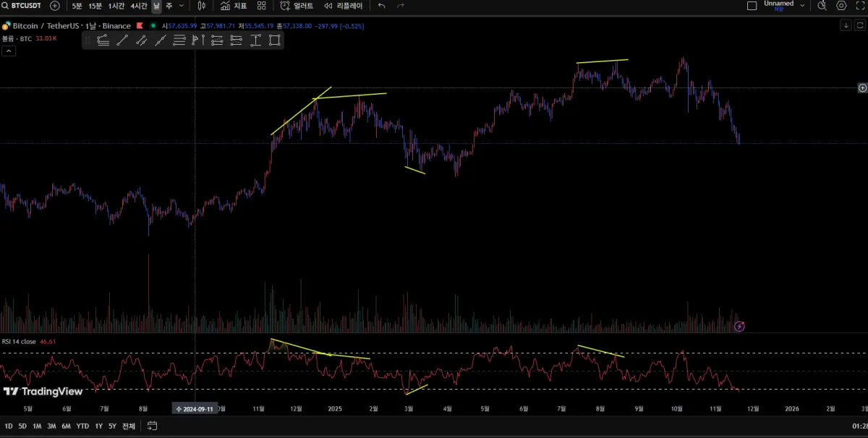Open the layout setup square icon
This screenshot has width=868, height=438.
tap(752, 6)
